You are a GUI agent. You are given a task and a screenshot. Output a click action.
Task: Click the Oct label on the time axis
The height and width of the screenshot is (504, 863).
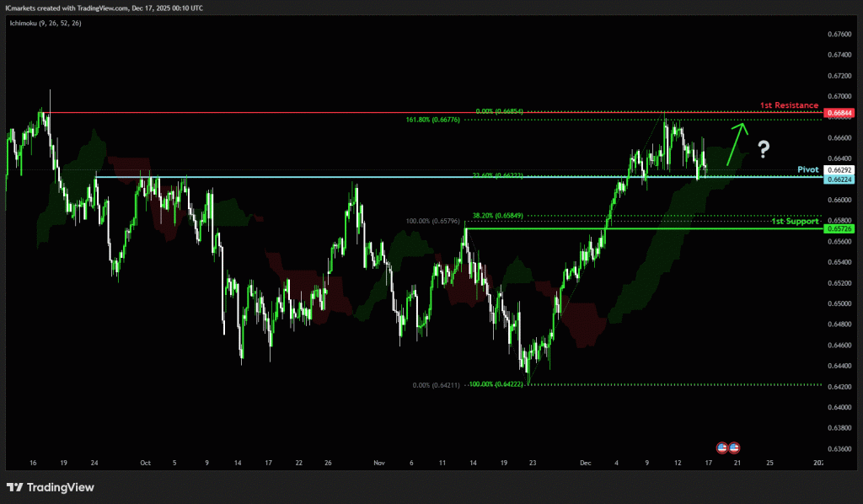tap(145, 463)
